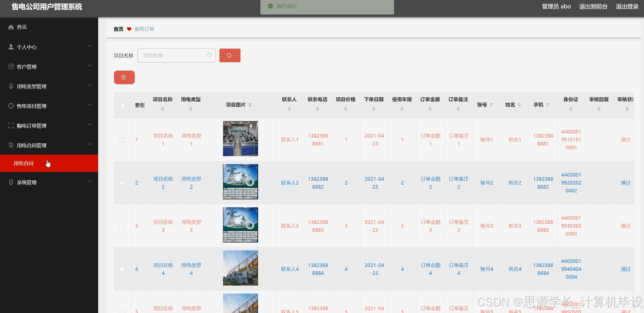Viewport: 644px width, 313px height.
Task: Click the magnifier icon inside the 项目名称 input
Action: [x=210, y=55]
